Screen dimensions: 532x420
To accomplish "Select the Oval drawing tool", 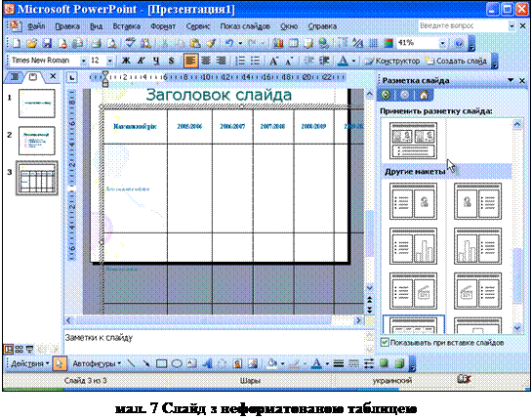I will [x=177, y=363].
